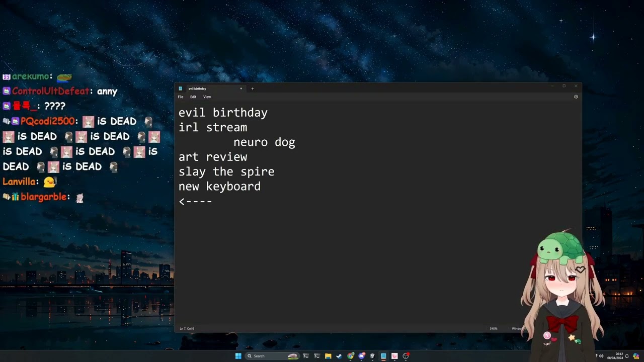Viewport: 644px width, 362px height.
Task: Open Discord from the taskbar
Action: pyautogui.click(x=362, y=356)
